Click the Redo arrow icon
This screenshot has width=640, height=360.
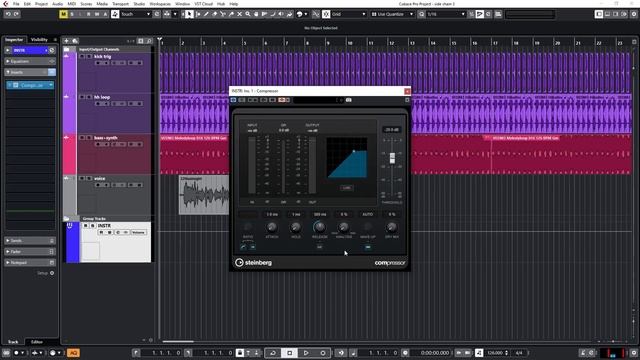point(16,14)
